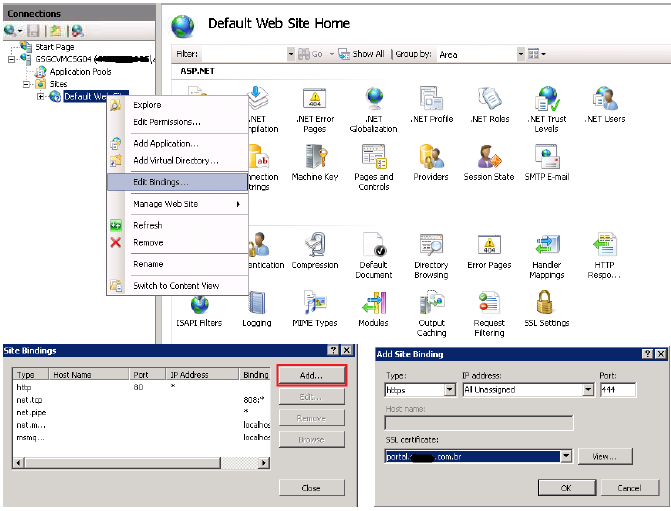The image size is (671, 511).
Task: Open the Directory Browsing icon
Action: 431,248
